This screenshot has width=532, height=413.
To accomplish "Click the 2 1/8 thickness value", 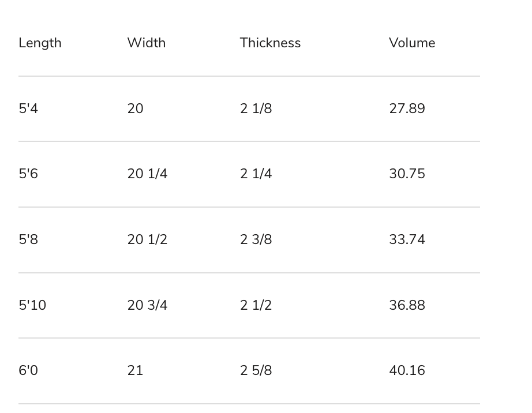I will 256,109.
